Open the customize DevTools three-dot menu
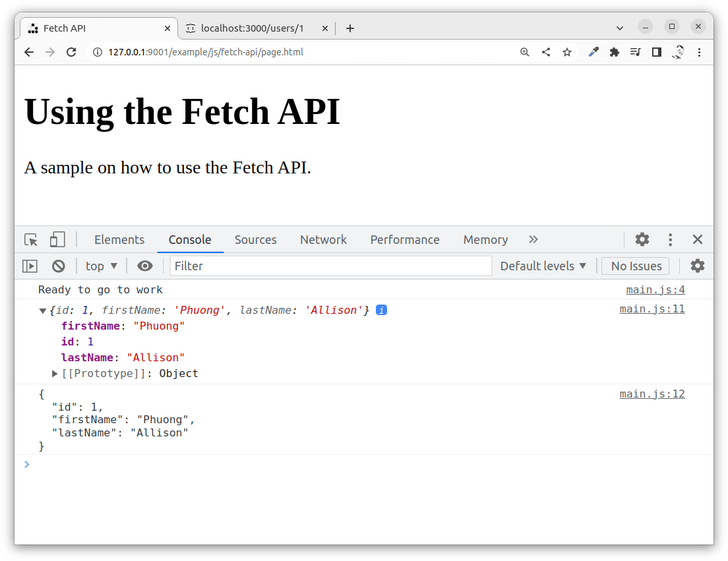 pos(670,239)
